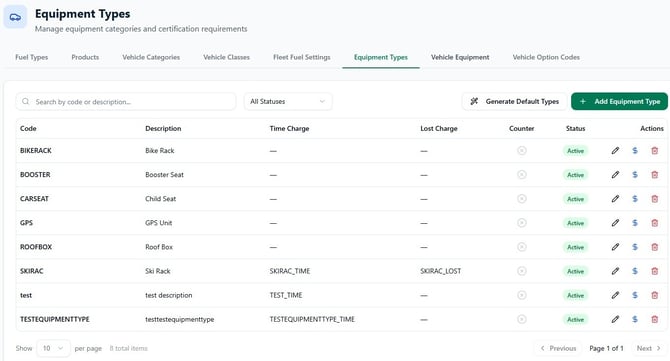Edit the test row with pencil icon
This screenshot has width=670, height=361.
coord(615,295)
